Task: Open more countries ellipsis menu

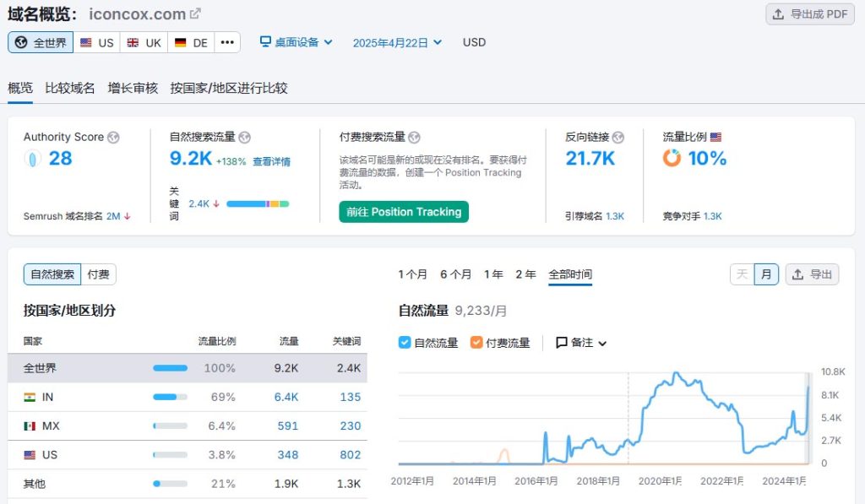Action: (227, 42)
